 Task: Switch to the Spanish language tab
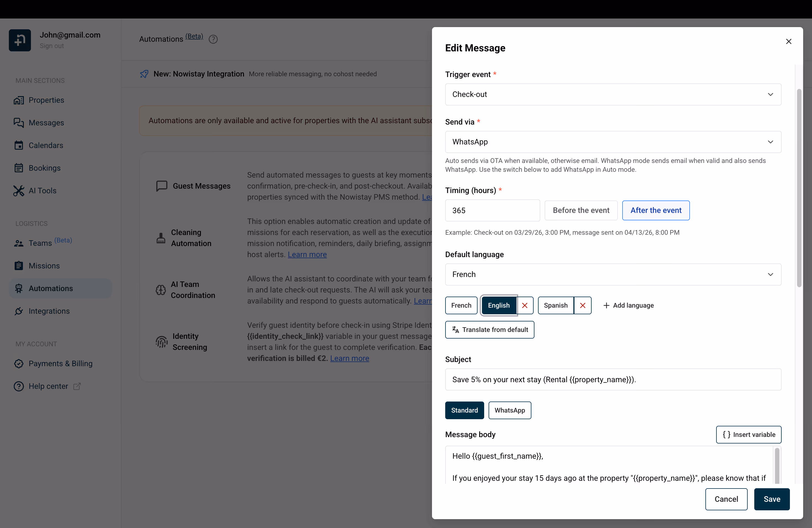tap(555, 305)
